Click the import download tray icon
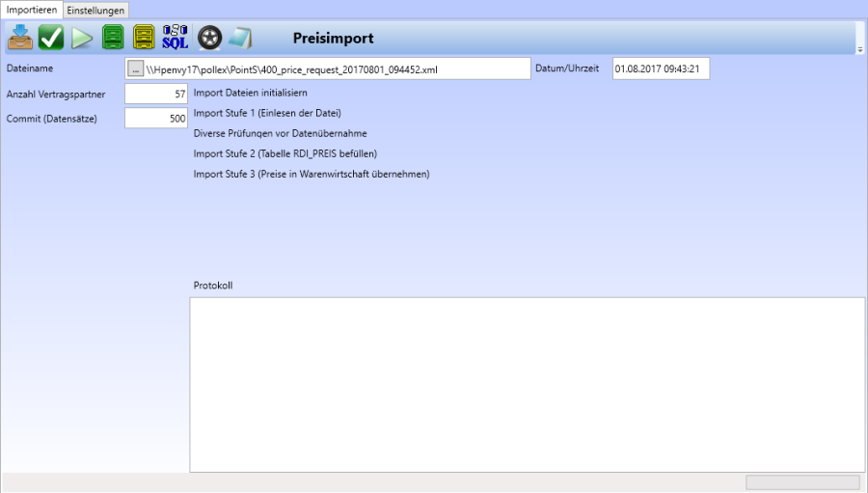This screenshot has width=868, height=493. coord(20,38)
